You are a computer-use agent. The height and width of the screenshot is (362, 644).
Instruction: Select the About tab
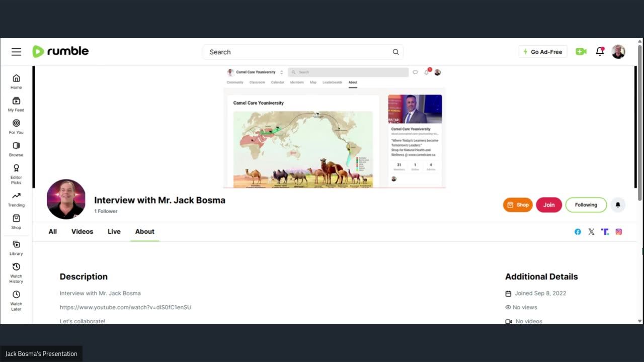145,231
